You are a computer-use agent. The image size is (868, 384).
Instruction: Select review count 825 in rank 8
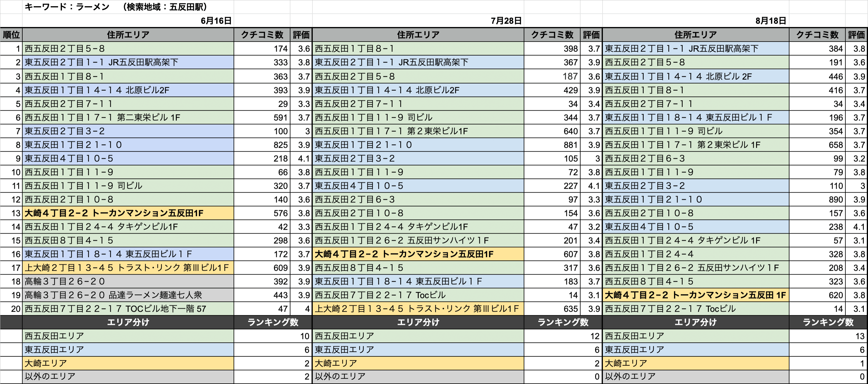(x=262, y=145)
